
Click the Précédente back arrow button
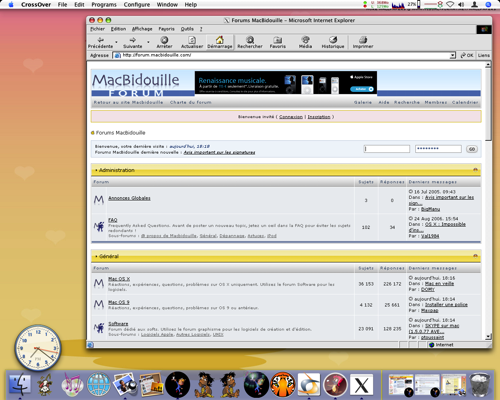coord(100,42)
